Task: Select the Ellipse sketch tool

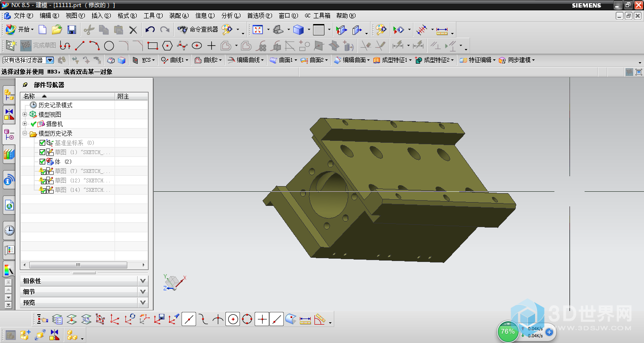Action: pos(197,46)
